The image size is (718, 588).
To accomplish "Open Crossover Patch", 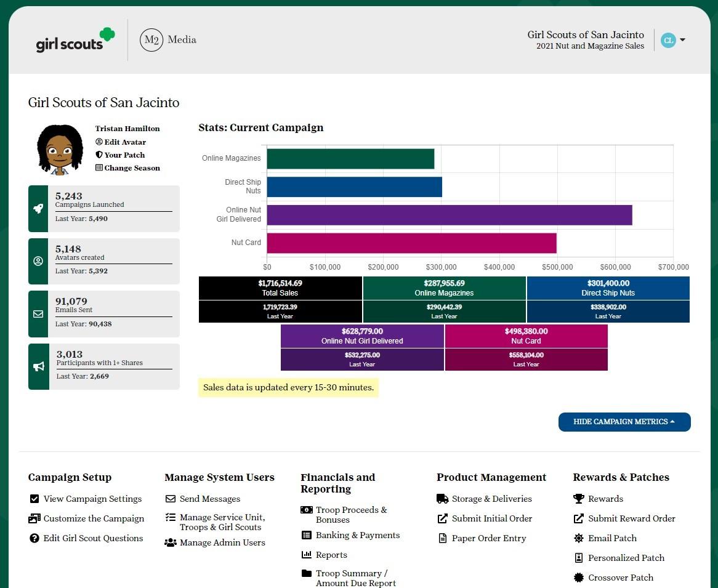I will 621,578.
